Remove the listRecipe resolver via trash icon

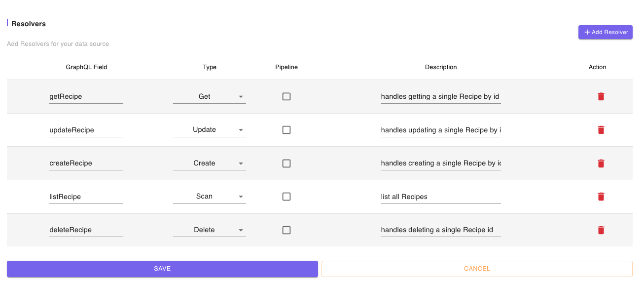pos(601,197)
